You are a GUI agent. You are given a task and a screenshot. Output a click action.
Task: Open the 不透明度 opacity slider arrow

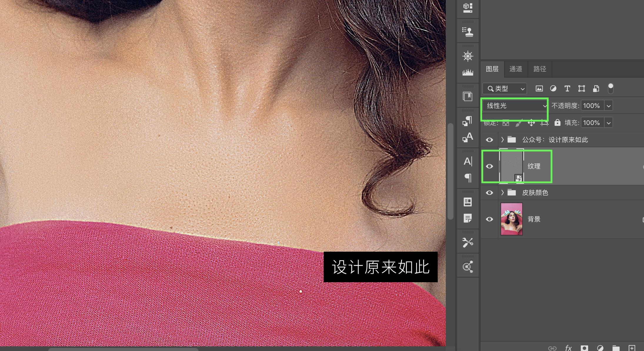(x=609, y=106)
